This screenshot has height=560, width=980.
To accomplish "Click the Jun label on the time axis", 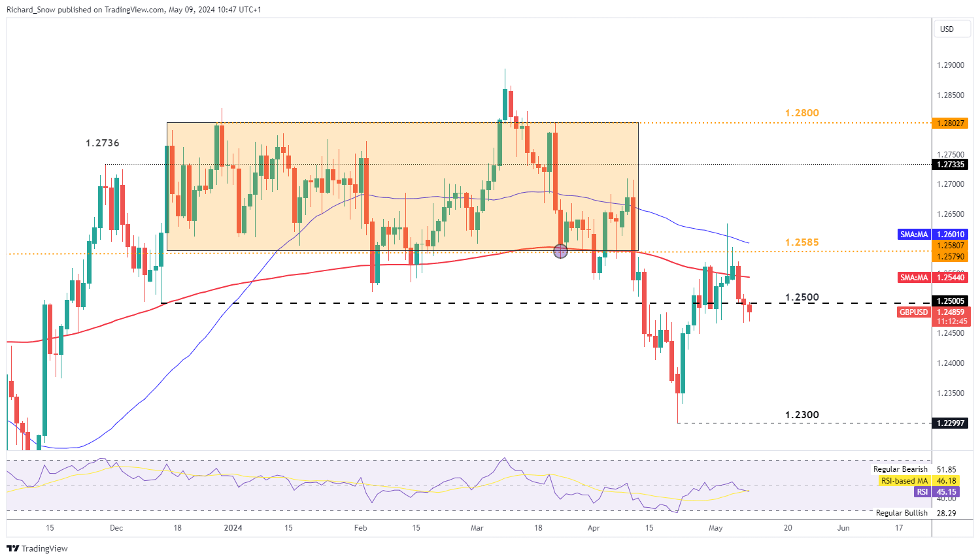I will [843, 528].
